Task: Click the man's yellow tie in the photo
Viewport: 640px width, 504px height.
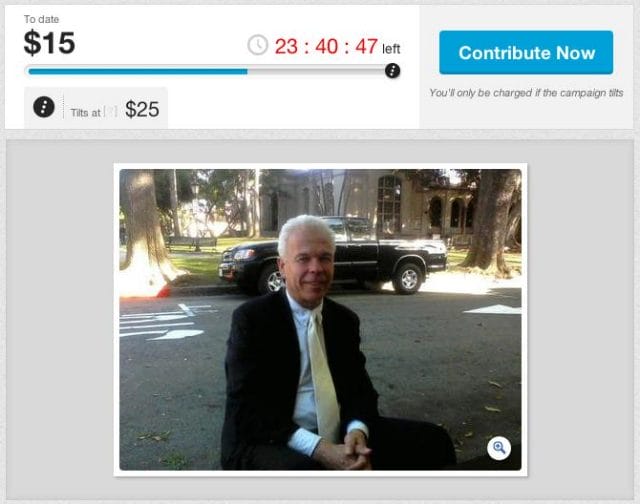Action: (323, 377)
